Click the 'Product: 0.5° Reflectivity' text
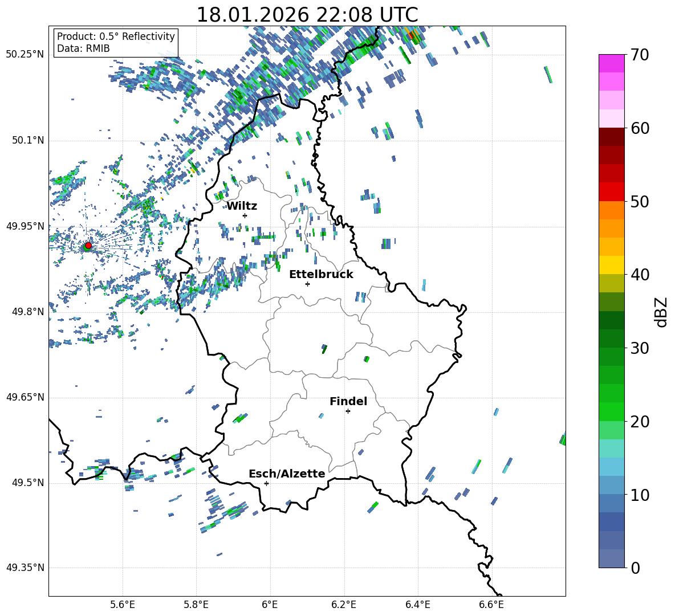This screenshot has height=616, width=675. click(116, 36)
